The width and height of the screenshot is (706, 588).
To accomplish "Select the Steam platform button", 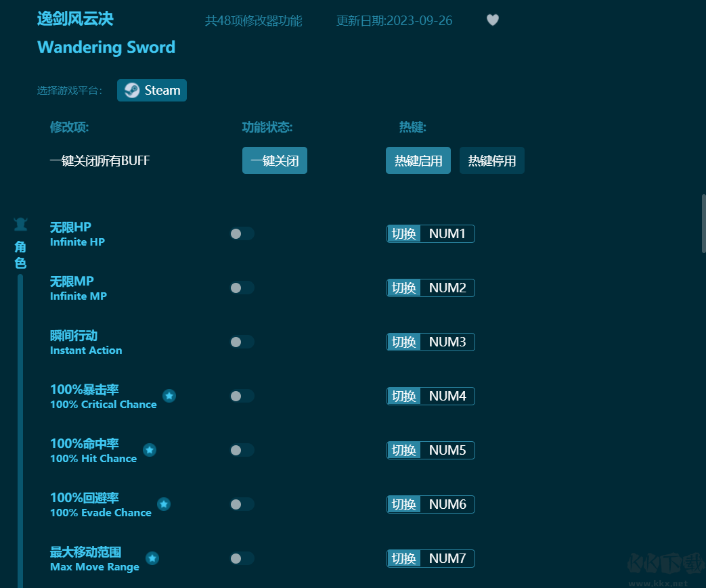I will coord(152,91).
